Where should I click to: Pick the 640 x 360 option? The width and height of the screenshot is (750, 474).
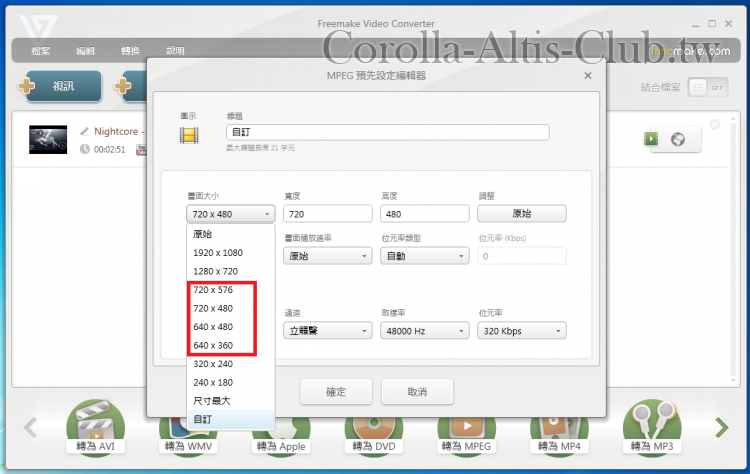coord(231,345)
